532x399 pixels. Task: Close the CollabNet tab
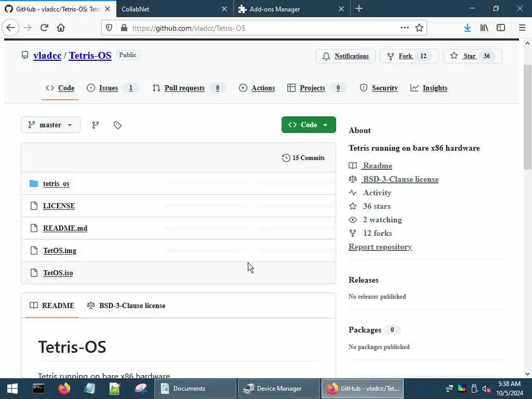pyautogui.click(x=224, y=9)
